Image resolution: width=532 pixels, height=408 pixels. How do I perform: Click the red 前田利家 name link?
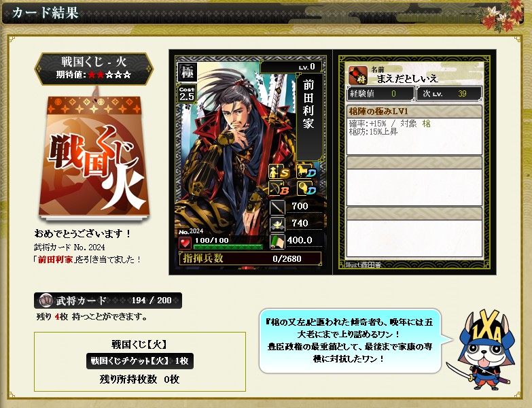point(55,260)
